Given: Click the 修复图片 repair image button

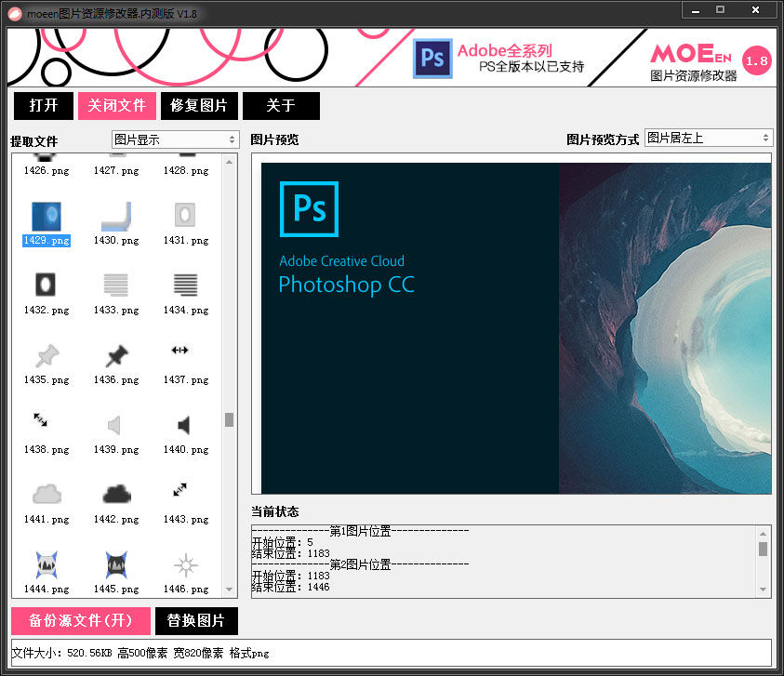Looking at the screenshot, I should point(199,106).
